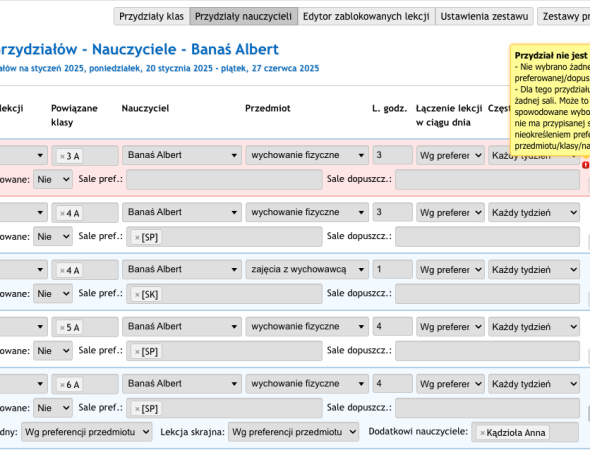Click empty Sale pref. field for 3 A
This screenshot has height=450, width=590.
(x=224, y=179)
